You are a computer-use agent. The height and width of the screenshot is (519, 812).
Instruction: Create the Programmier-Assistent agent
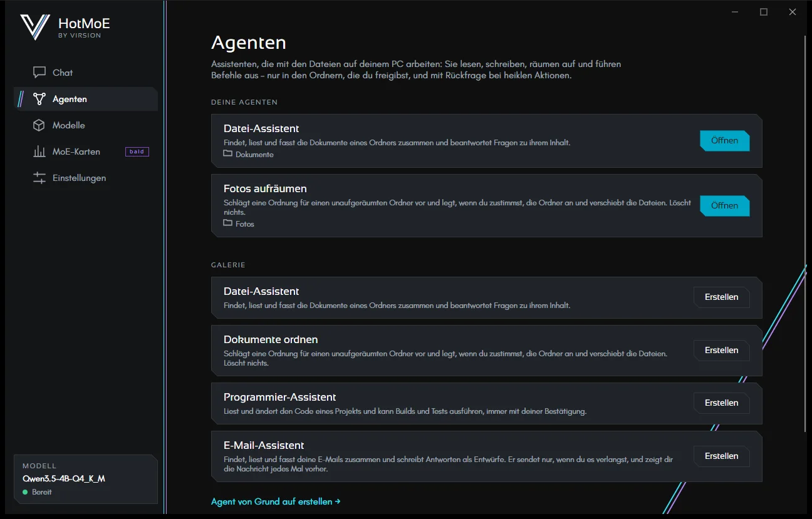(x=721, y=403)
